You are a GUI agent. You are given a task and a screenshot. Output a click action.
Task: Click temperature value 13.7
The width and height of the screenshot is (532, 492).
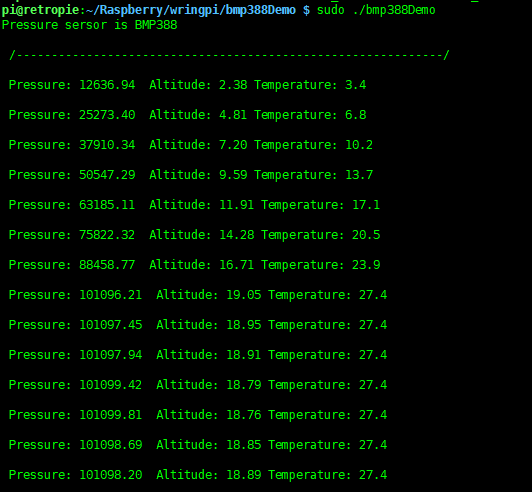click(x=359, y=175)
